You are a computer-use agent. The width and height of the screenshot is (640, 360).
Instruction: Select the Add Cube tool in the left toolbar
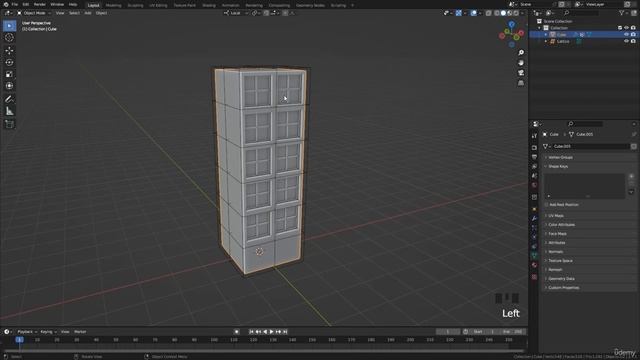(9, 124)
